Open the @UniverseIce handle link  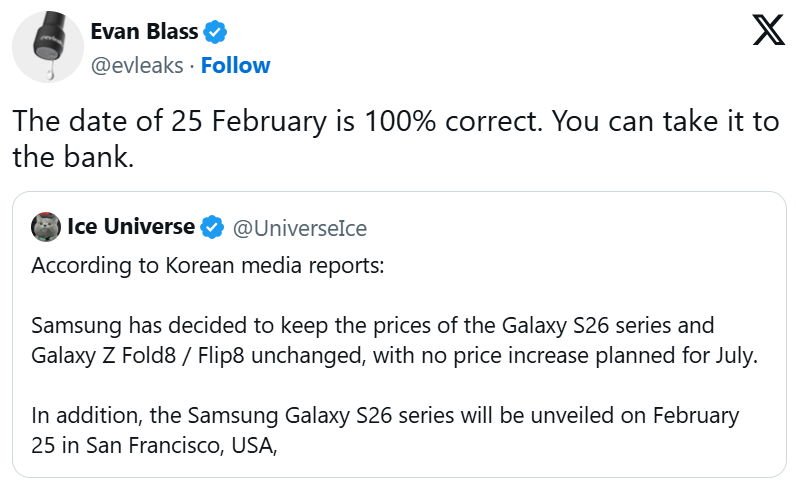[x=300, y=229]
